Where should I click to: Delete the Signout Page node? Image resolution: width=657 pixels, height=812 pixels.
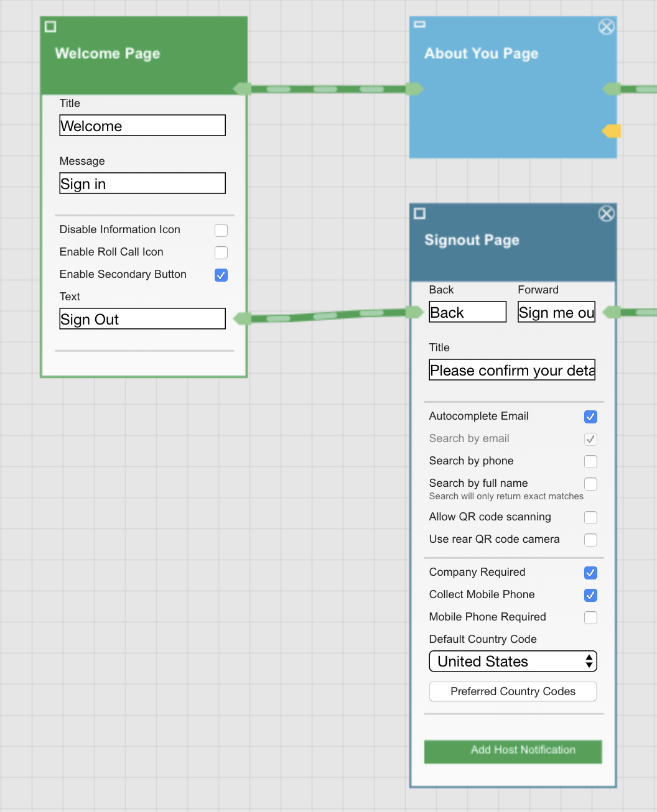606,214
